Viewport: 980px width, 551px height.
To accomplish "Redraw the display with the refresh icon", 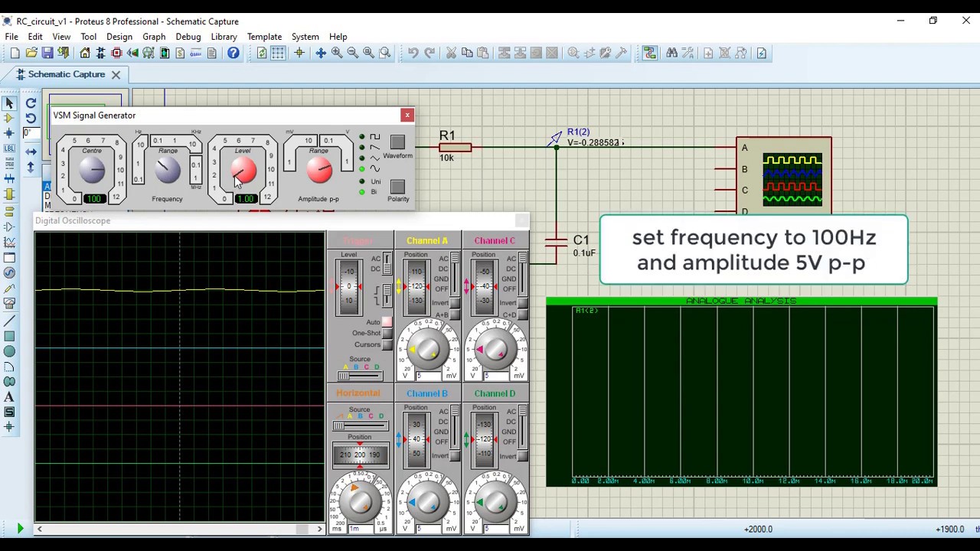I will (x=262, y=53).
